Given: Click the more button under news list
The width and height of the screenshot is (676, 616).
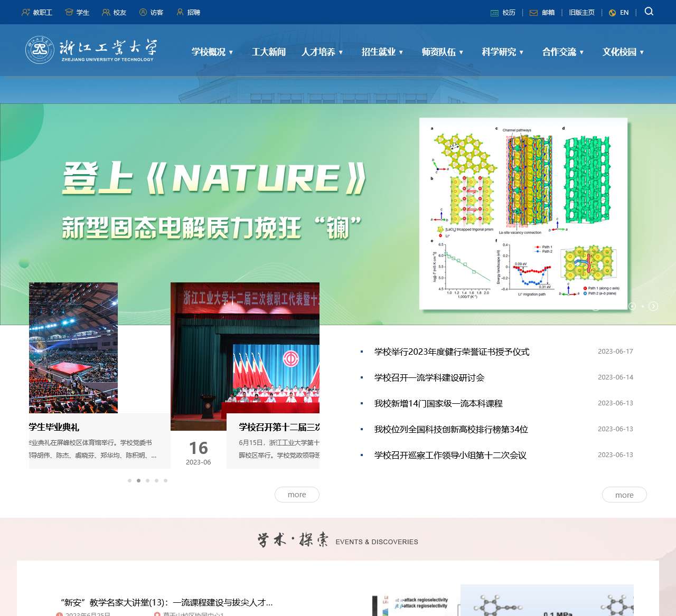Looking at the screenshot, I should [624, 495].
